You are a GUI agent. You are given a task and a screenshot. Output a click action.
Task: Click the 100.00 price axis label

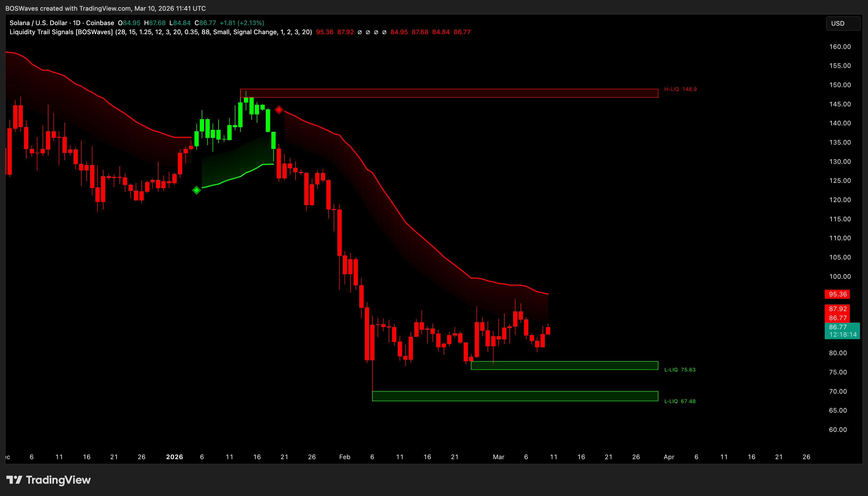pyautogui.click(x=840, y=277)
